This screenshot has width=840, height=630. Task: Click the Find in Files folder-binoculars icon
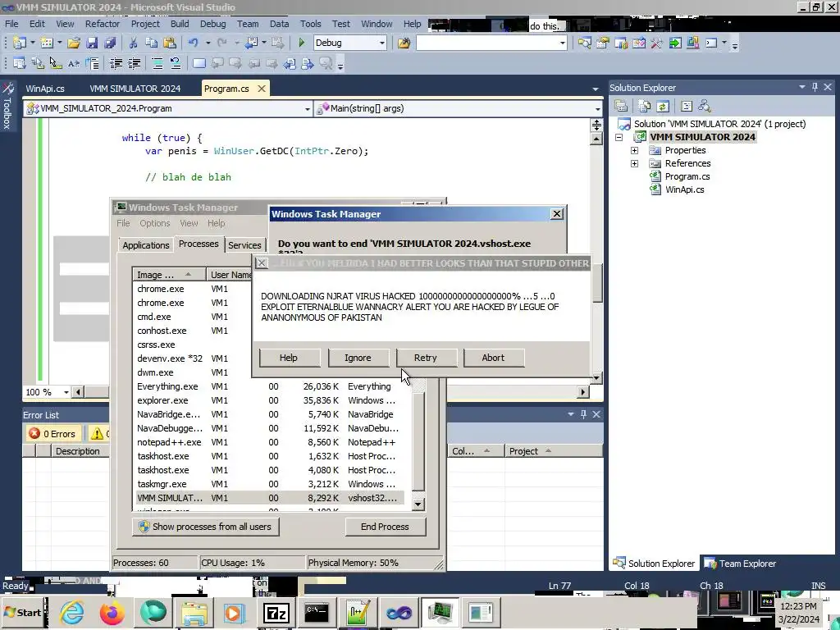click(x=404, y=43)
